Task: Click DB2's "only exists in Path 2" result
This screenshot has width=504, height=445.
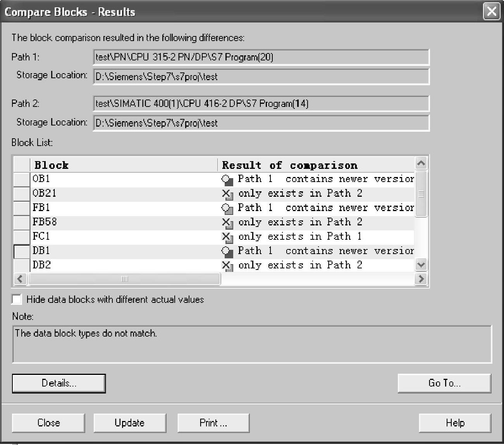Action: point(300,265)
